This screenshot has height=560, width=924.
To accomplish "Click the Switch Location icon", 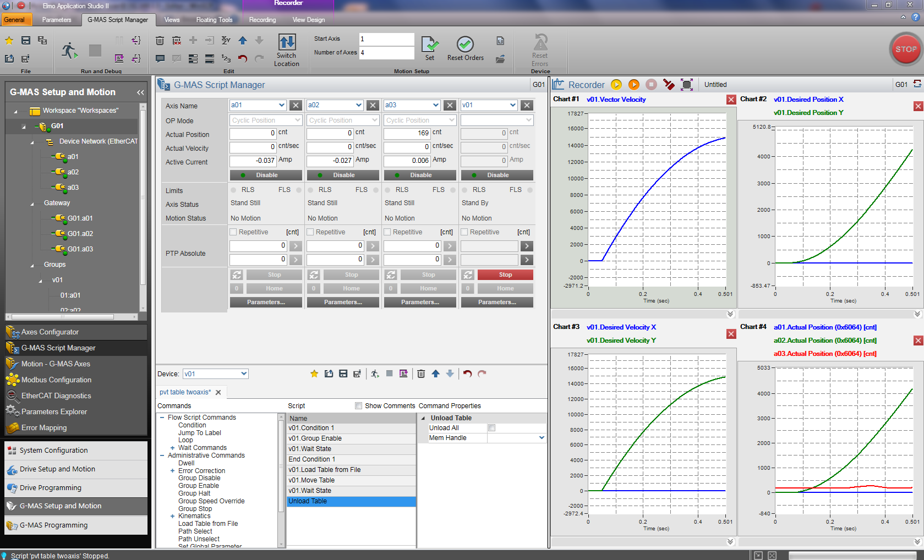I will tap(287, 42).
